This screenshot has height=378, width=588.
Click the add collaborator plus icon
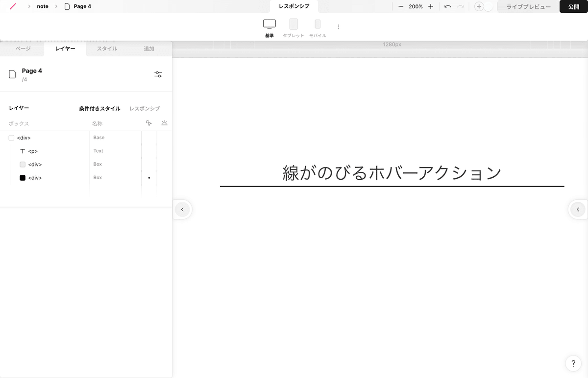point(479,6)
